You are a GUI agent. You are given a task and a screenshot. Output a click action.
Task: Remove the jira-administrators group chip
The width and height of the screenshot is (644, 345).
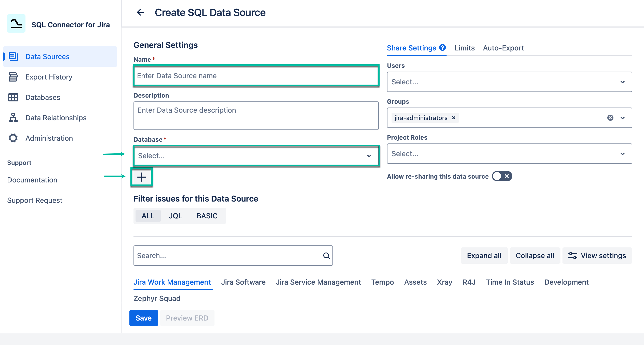tap(454, 118)
